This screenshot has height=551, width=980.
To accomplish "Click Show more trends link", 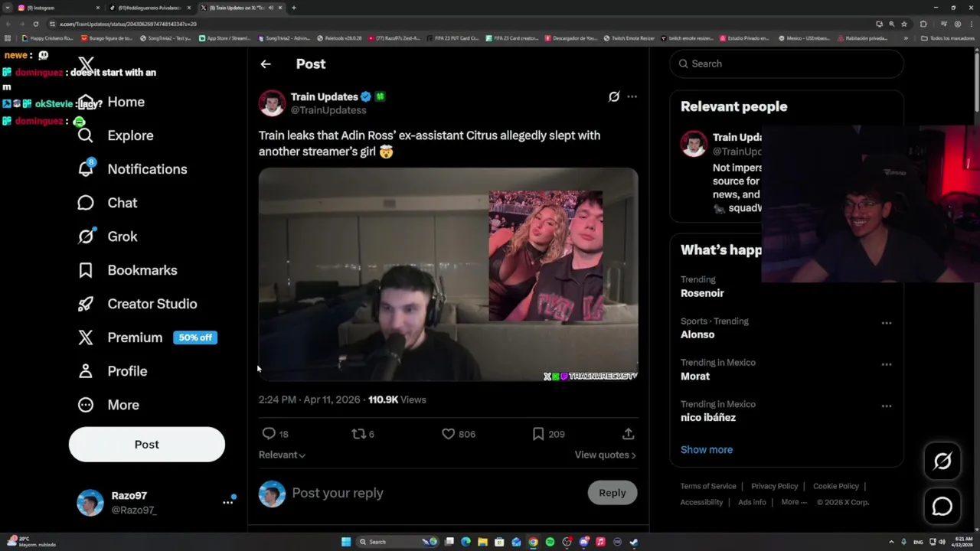I will pos(707,450).
